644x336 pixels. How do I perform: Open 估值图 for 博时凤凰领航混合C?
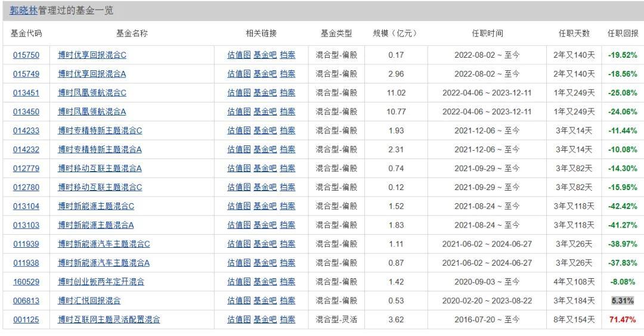coord(239,93)
